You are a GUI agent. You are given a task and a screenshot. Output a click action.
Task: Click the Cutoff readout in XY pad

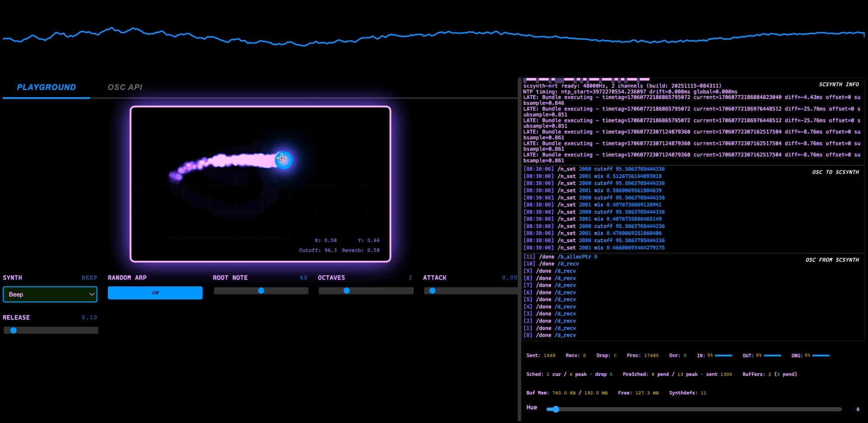(x=317, y=250)
